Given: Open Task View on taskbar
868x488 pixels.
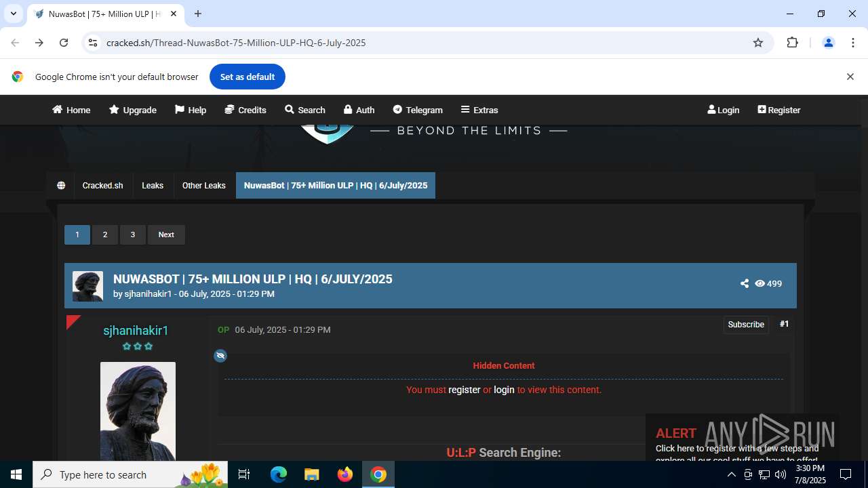Looking at the screenshot, I should (245, 474).
